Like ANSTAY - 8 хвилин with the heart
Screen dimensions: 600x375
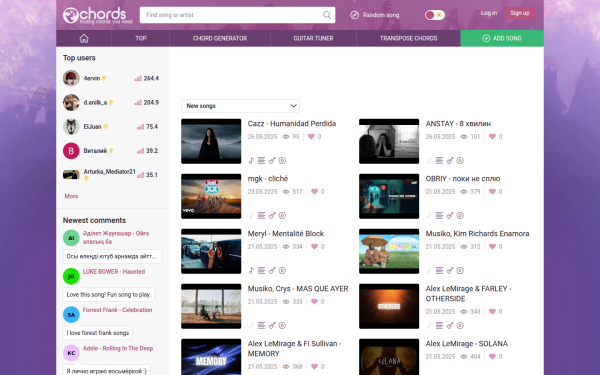[x=492, y=137]
